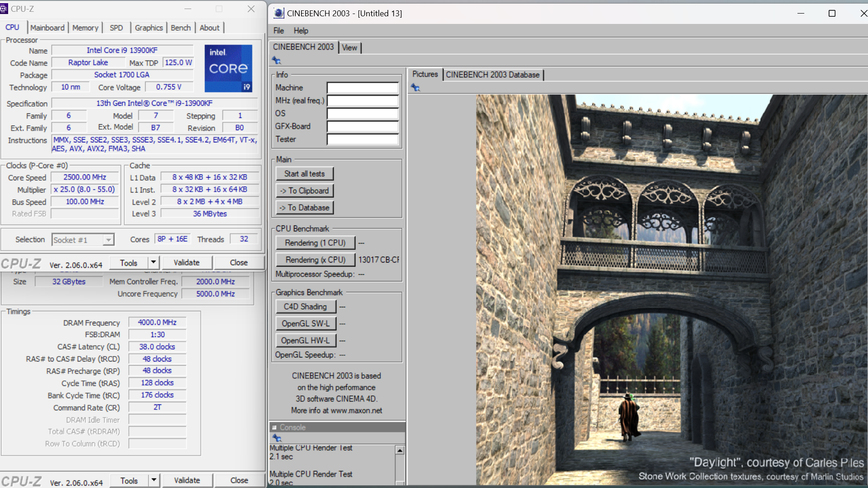
Task: Click the Core Speed 2500.00 MHz value
Action: [85, 177]
